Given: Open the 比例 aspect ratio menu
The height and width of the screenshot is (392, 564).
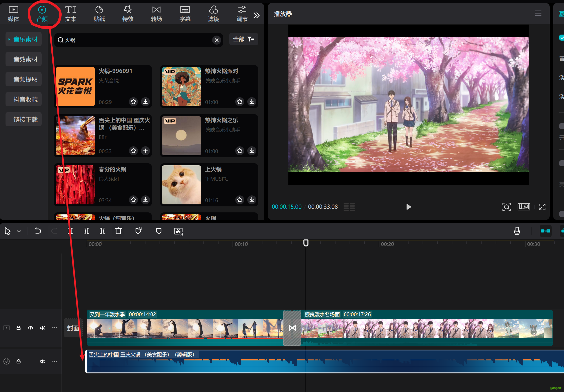Looking at the screenshot, I should [524, 207].
